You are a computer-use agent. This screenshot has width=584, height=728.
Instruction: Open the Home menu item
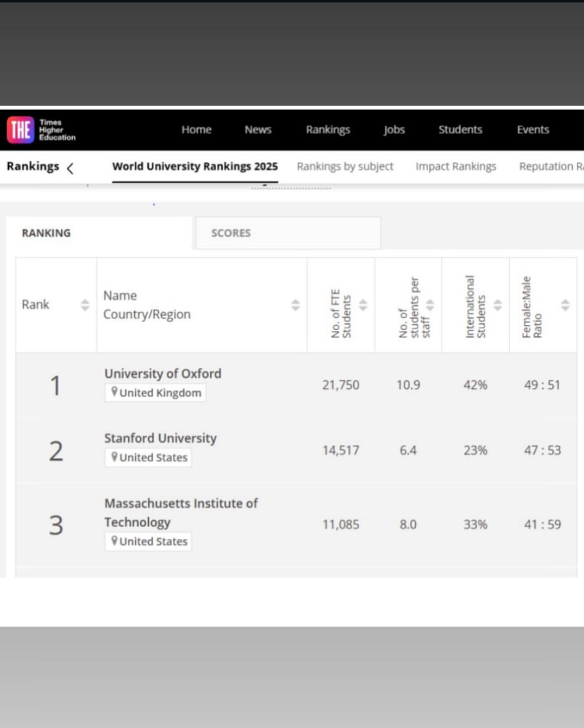(196, 130)
